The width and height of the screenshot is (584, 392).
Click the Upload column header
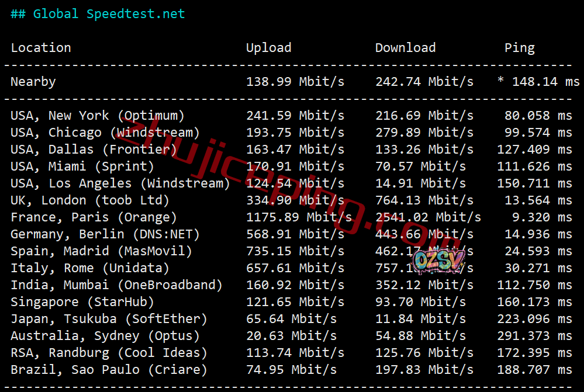click(x=268, y=48)
